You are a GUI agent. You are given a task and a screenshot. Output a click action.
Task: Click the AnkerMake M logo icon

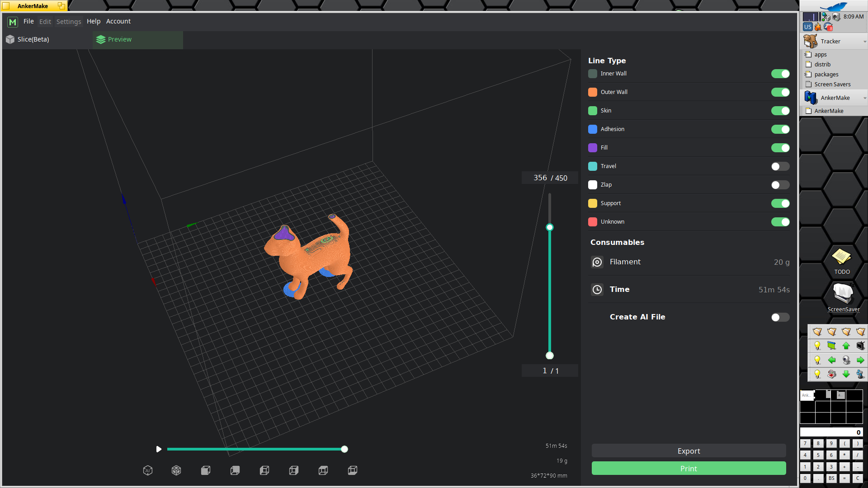click(13, 22)
